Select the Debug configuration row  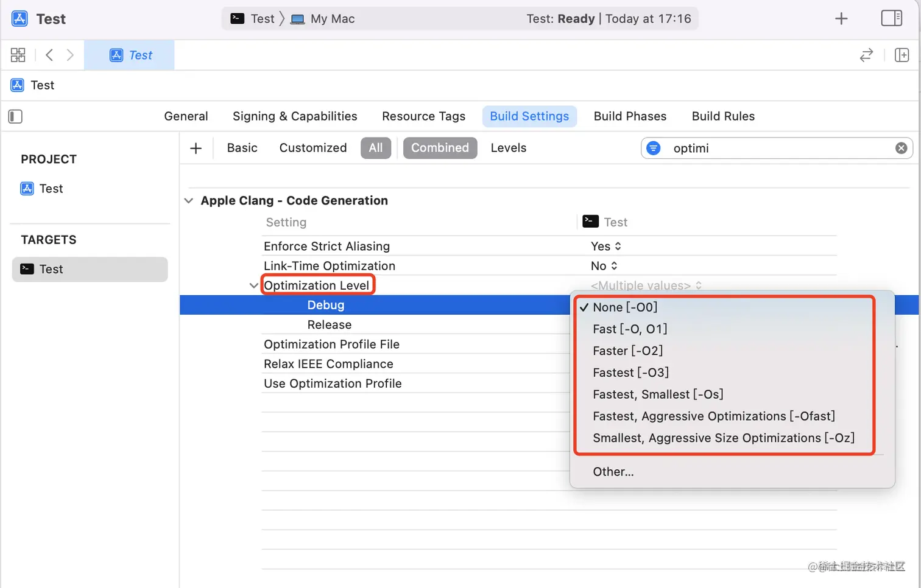click(x=375, y=305)
